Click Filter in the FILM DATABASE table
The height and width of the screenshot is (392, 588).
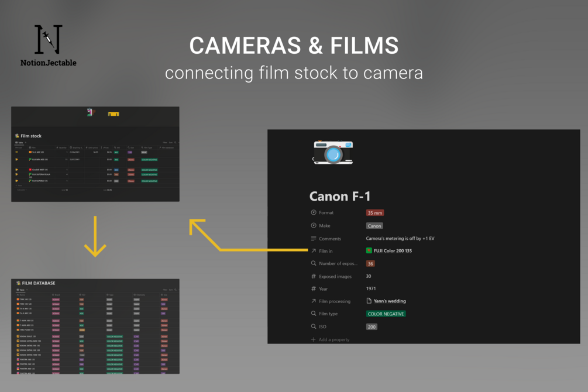pyautogui.click(x=165, y=290)
